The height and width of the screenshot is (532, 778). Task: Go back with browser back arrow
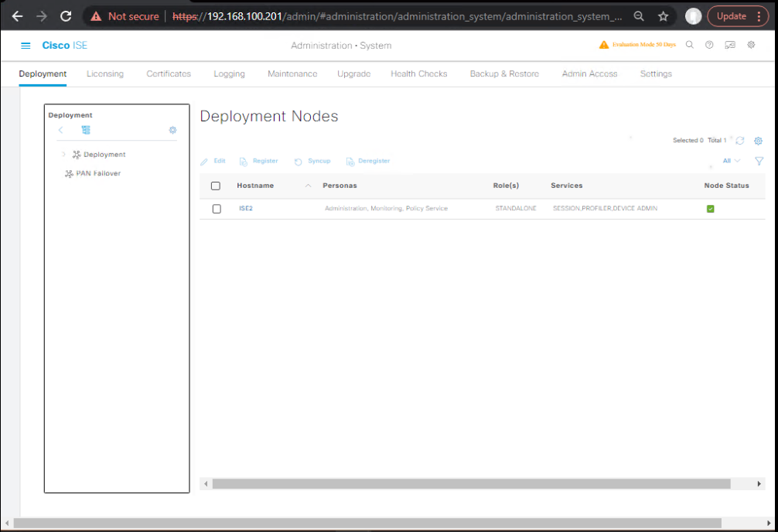click(17, 16)
